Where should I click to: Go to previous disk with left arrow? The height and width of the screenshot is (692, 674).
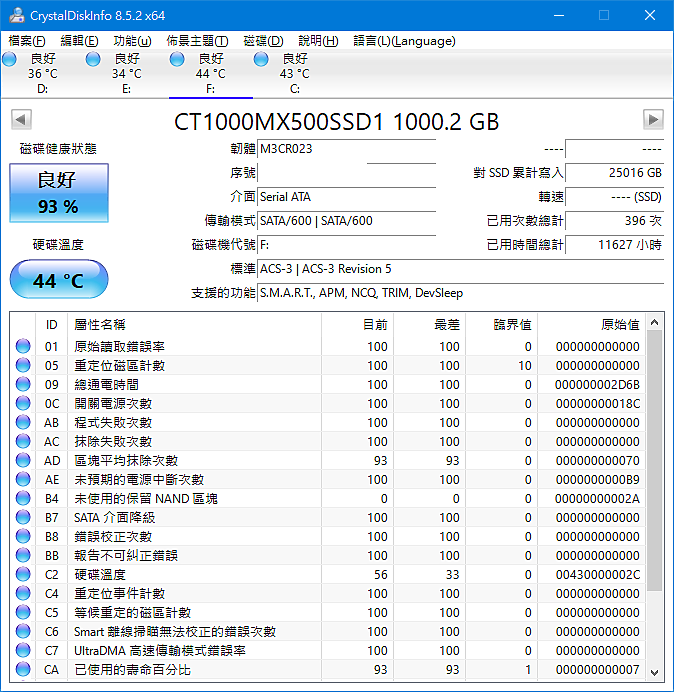(21, 119)
